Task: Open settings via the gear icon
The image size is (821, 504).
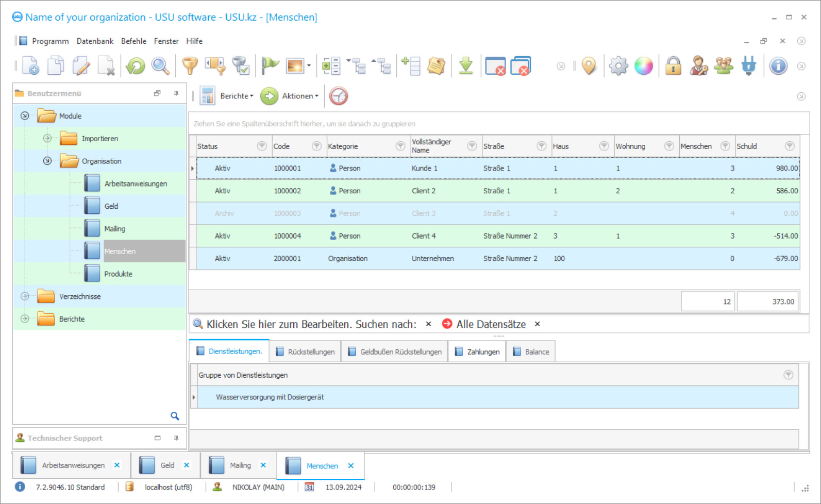Action: [x=618, y=66]
